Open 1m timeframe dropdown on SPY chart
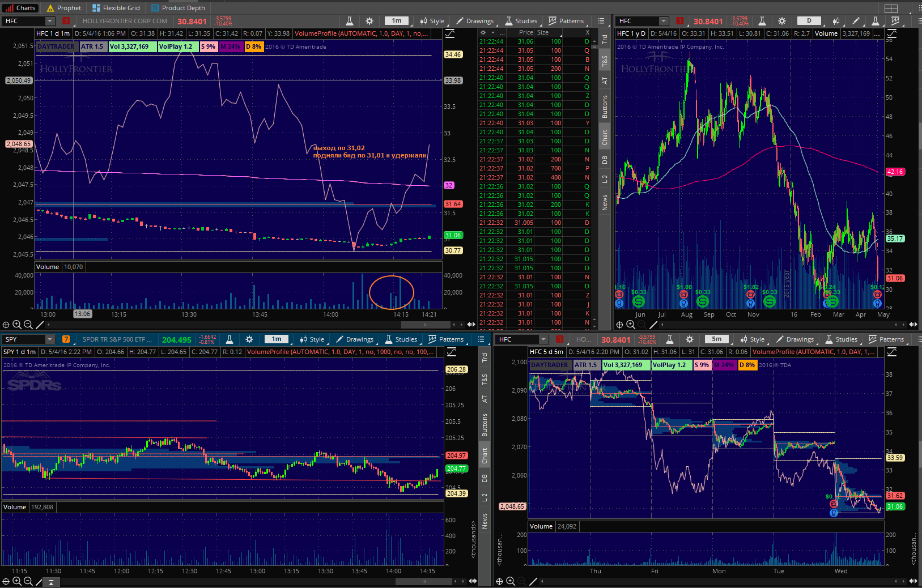922x588 pixels. (x=277, y=339)
